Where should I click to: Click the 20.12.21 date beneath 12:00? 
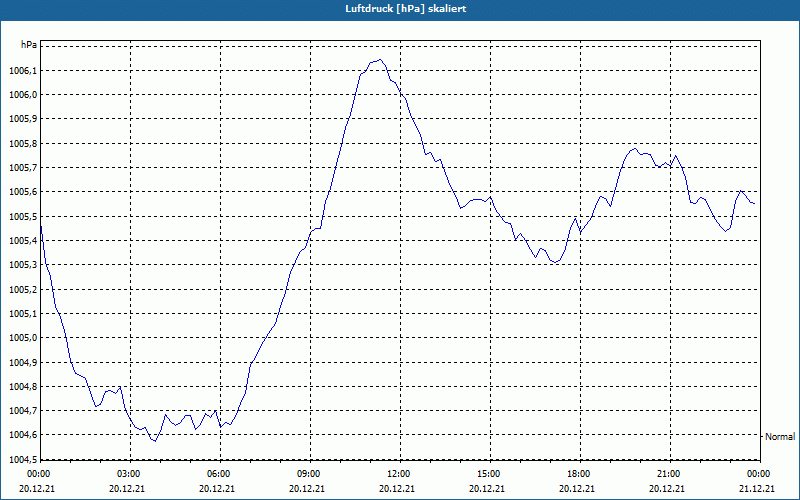[396, 488]
